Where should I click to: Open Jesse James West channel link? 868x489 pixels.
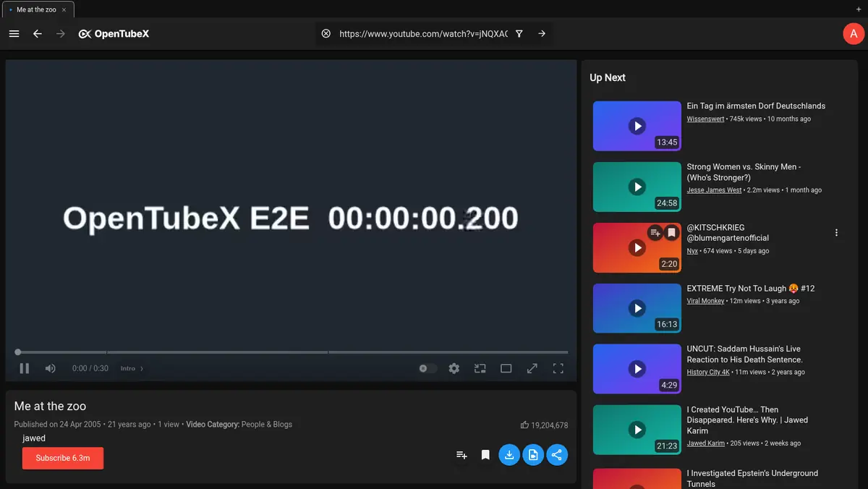[714, 190]
